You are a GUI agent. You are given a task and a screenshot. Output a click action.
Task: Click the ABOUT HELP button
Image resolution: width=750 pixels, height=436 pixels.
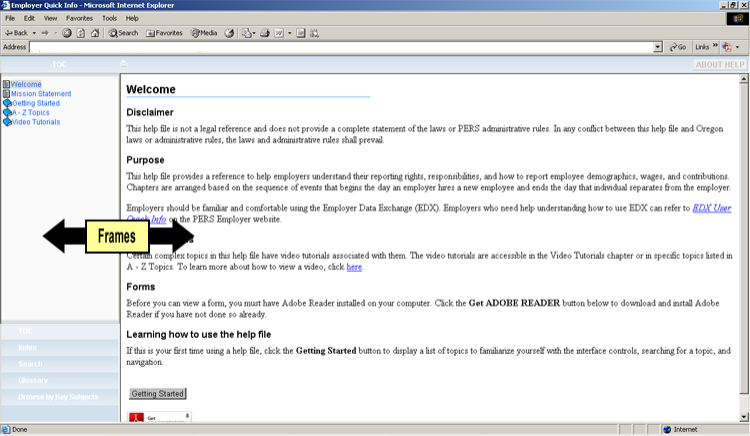(720, 65)
